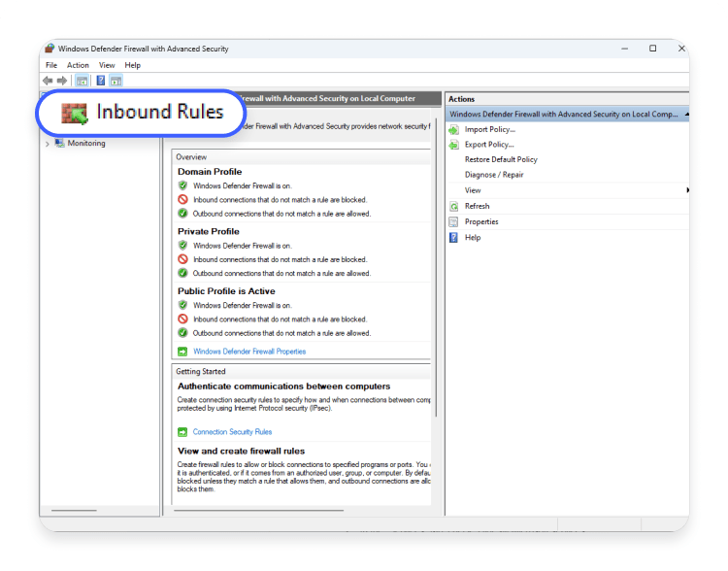This screenshot has width=728, height=571.
Task: Toggle the show/hide console tree toolbar button
Action: [x=83, y=81]
